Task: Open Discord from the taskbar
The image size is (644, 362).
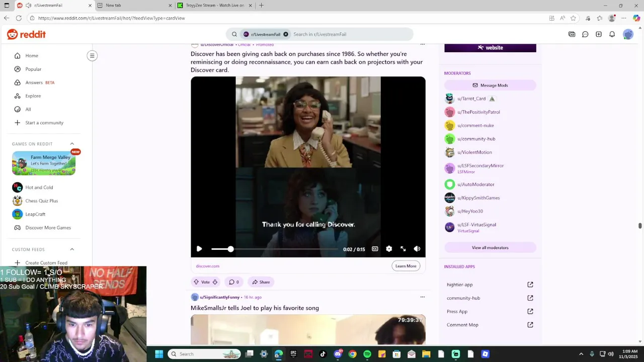Action: (x=338, y=354)
